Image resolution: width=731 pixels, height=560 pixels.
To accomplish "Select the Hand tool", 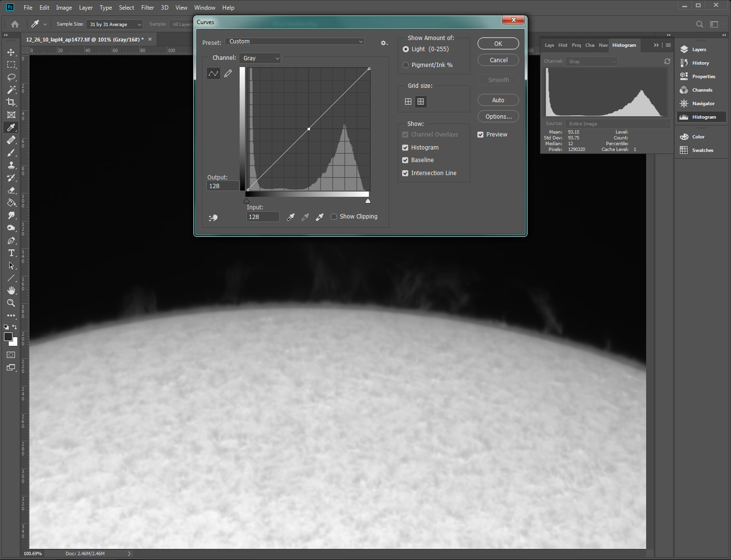I will point(11,290).
